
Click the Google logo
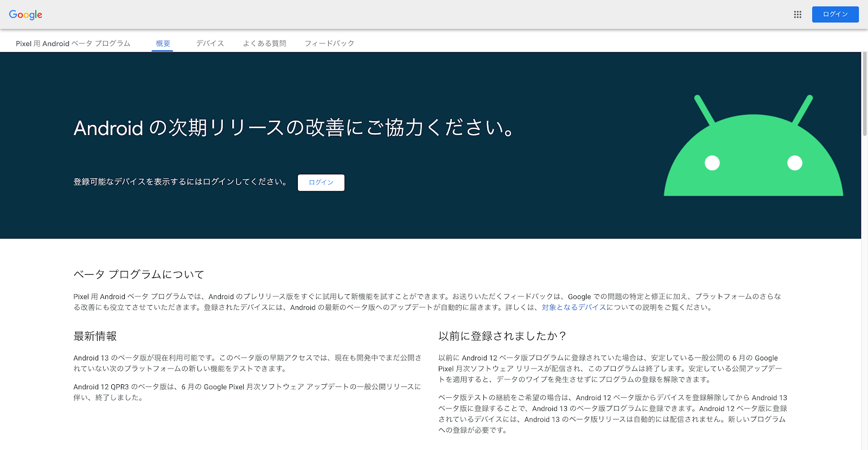tap(25, 15)
